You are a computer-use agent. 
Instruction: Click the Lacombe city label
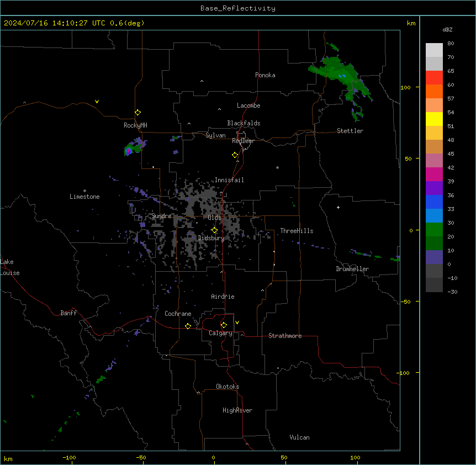(248, 105)
